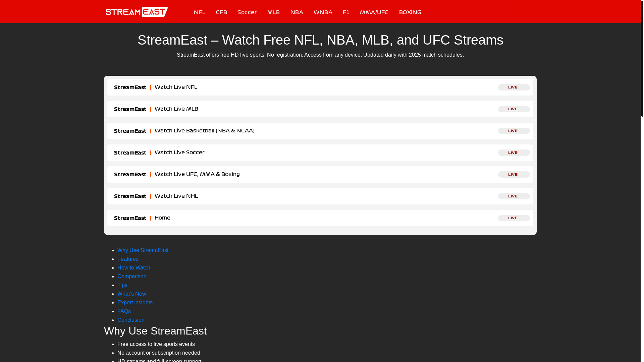Open Watch Live UFC, MMA & Boxing
This screenshot has width=644, height=362.
(x=320, y=174)
